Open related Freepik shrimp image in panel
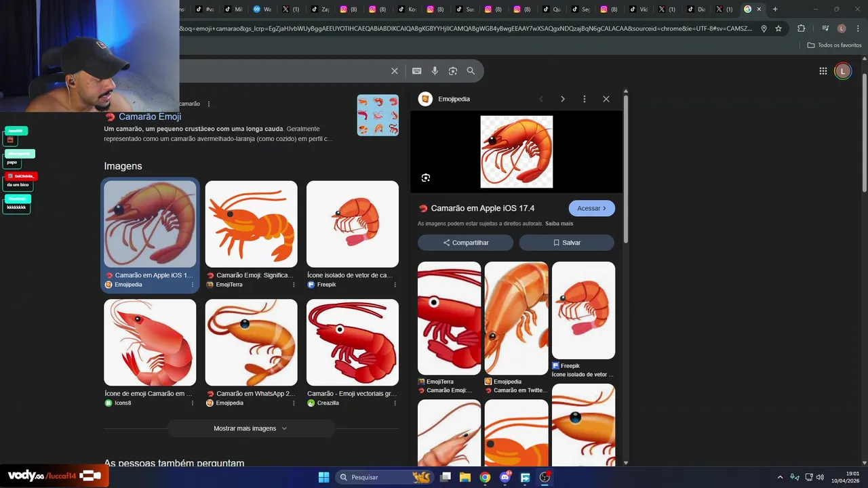Screen dimensions: 868x488 [583, 310]
